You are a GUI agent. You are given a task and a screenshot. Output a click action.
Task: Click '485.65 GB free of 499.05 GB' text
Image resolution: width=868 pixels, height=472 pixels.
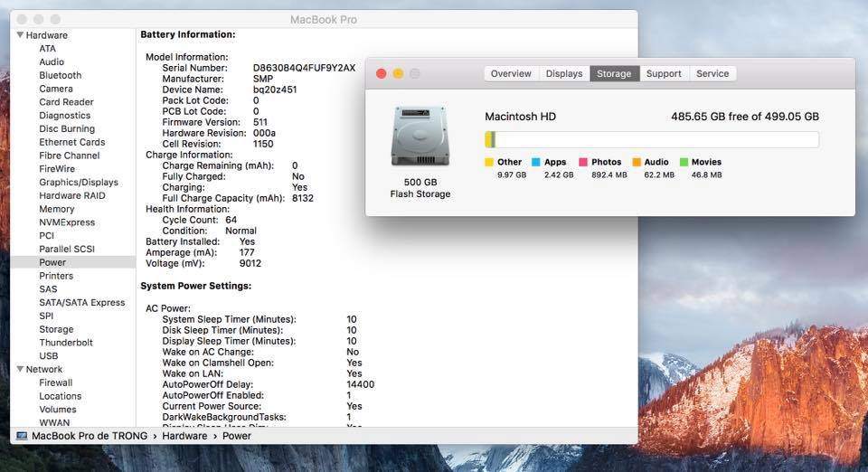tap(744, 117)
